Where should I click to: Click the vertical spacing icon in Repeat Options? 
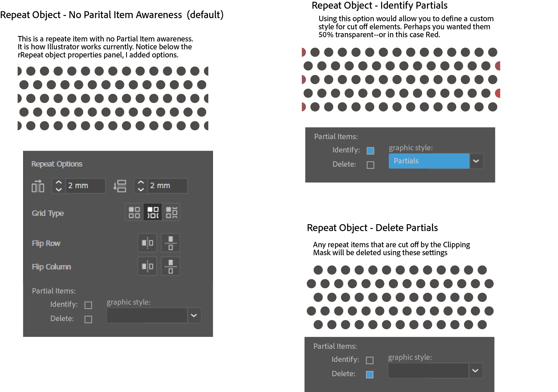click(120, 186)
